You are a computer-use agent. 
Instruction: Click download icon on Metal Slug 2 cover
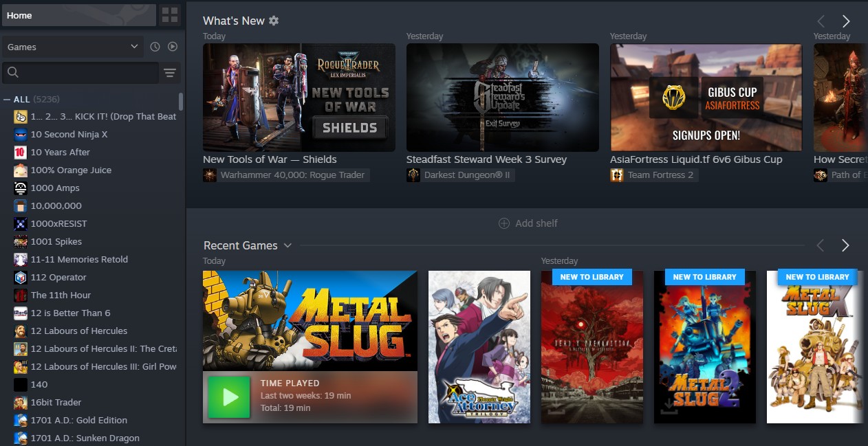click(x=668, y=407)
